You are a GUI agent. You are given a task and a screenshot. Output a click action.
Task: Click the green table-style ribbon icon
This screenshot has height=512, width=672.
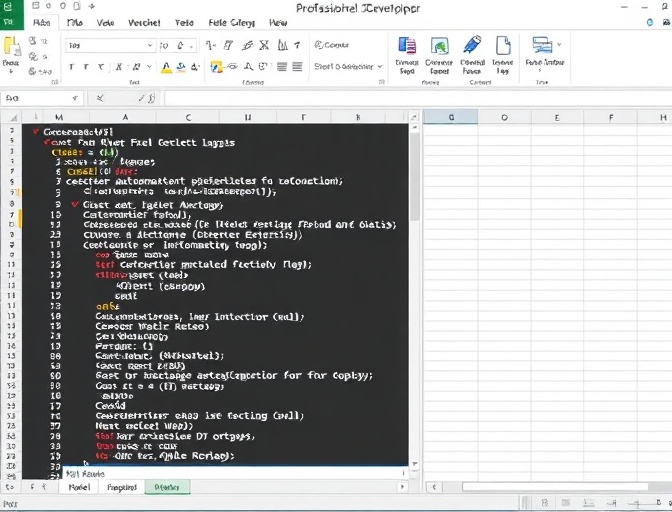pos(439,46)
